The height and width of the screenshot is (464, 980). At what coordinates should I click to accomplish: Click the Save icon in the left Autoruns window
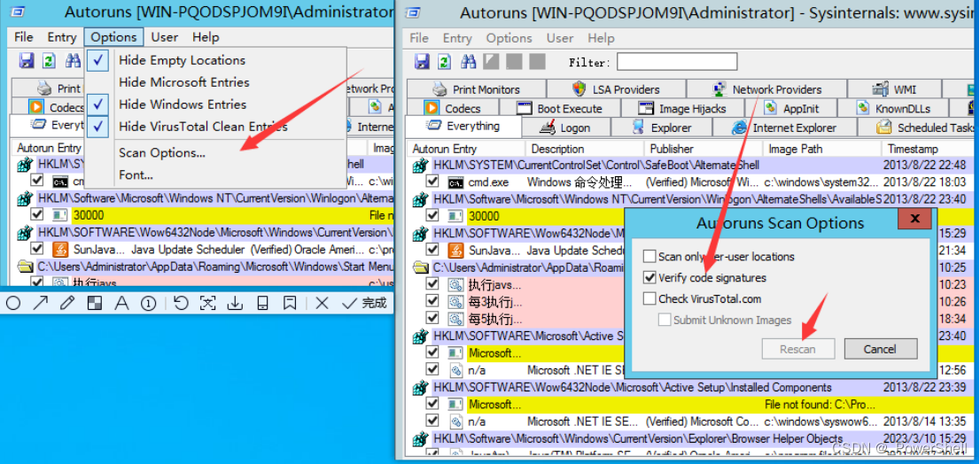click(x=27, y=60)
